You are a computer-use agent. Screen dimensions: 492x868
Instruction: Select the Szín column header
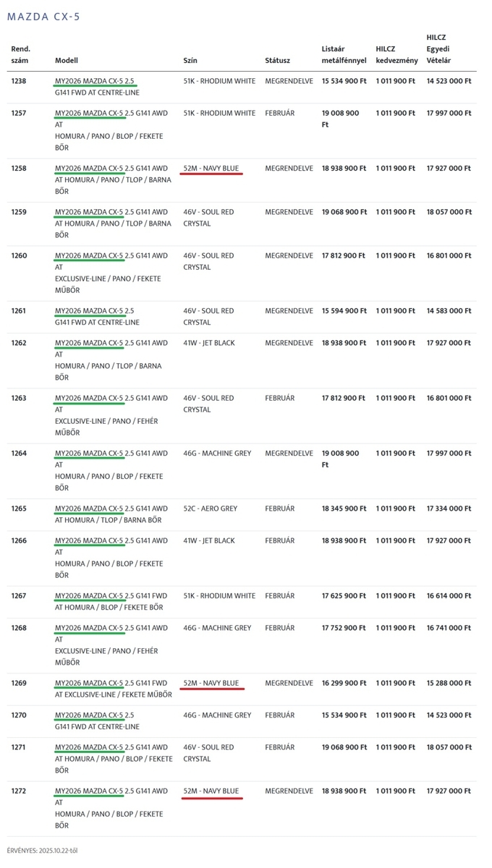pyautogui.click(x=190, y=61)
